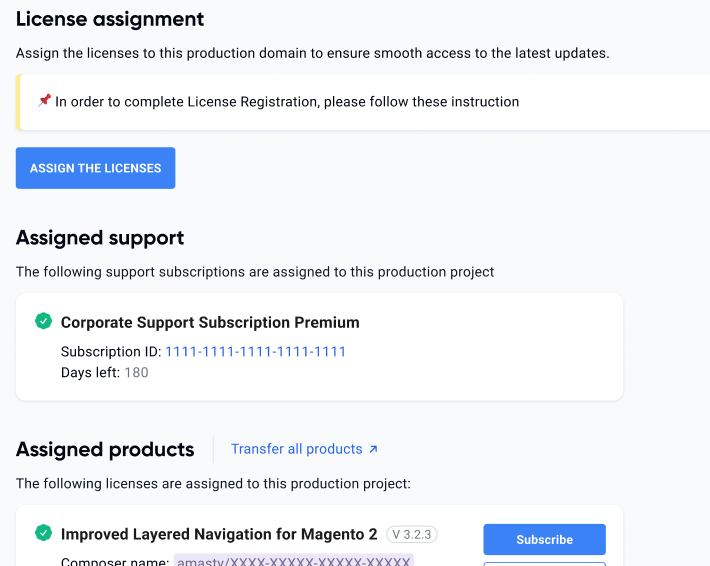710x566 pixels.
Task: Click the License assignment heading
Action: tap(110, 19)
